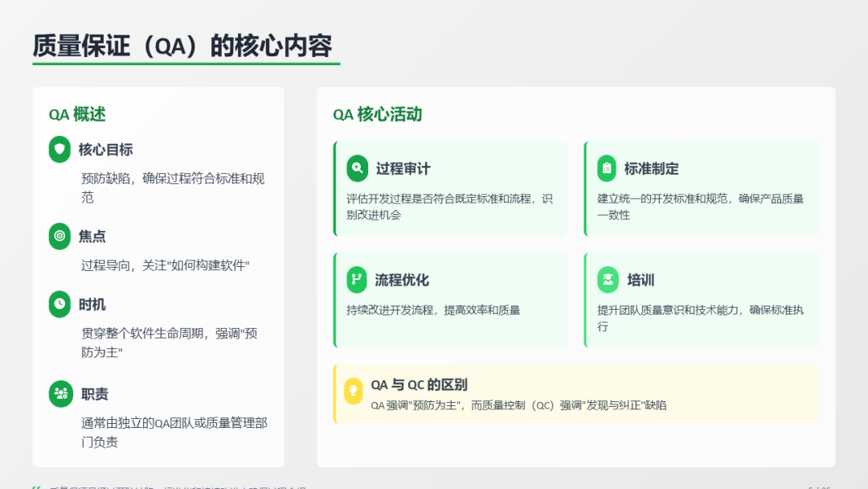This screenshot has width=868, height=489.
Task: Click the shield icon beside 核心目标
Action: (59, 150)
